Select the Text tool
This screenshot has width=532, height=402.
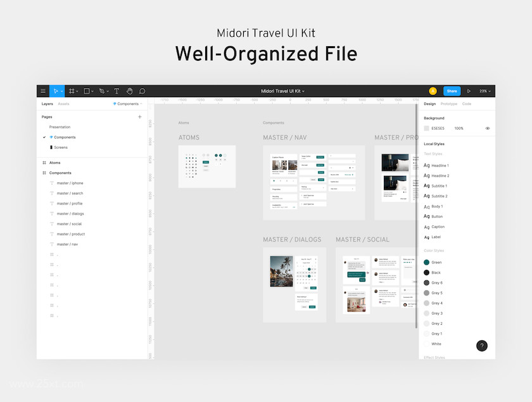[x=117, y=91]
